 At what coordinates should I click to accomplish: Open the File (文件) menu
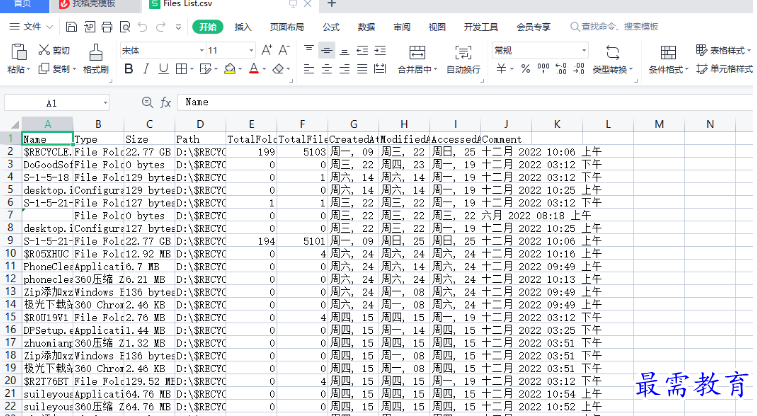click(x=31, y=27)
